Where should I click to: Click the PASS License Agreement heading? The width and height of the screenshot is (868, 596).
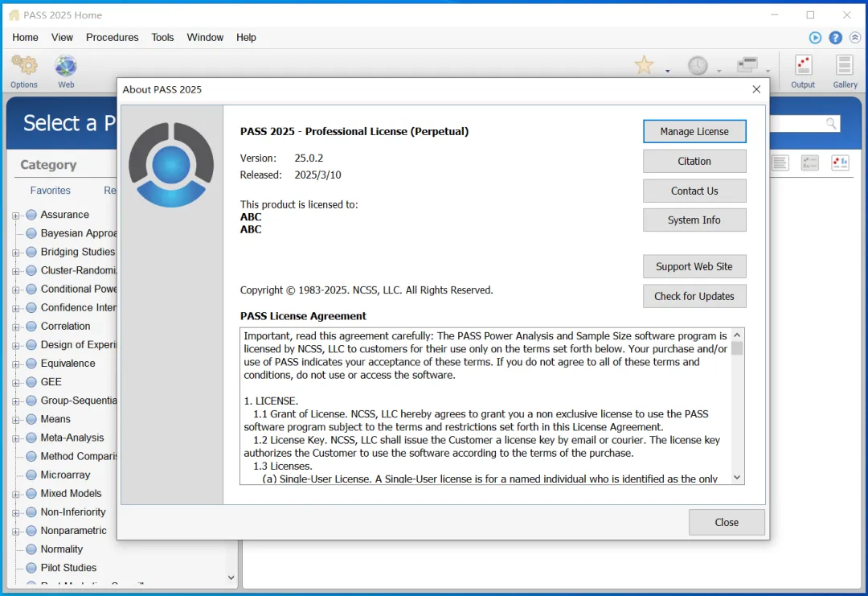click(x=303, y=316)
